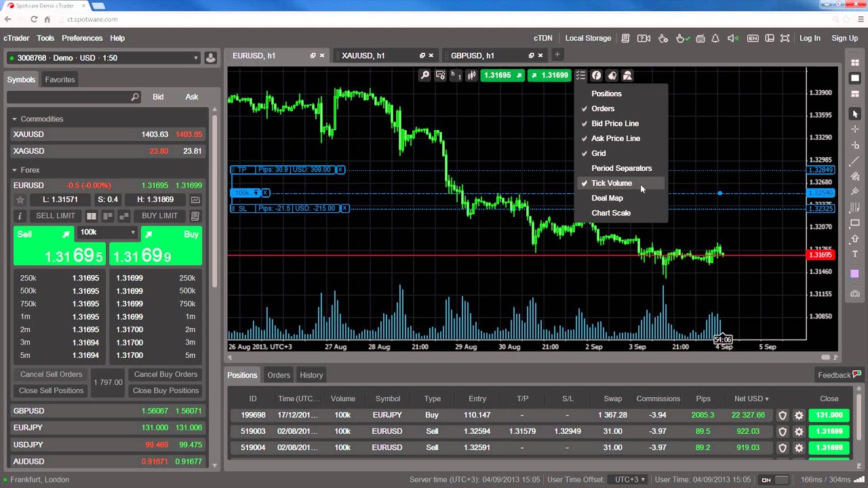868x488 pixels.
Task: Open the Tools menu
Action: pos(45,38)
